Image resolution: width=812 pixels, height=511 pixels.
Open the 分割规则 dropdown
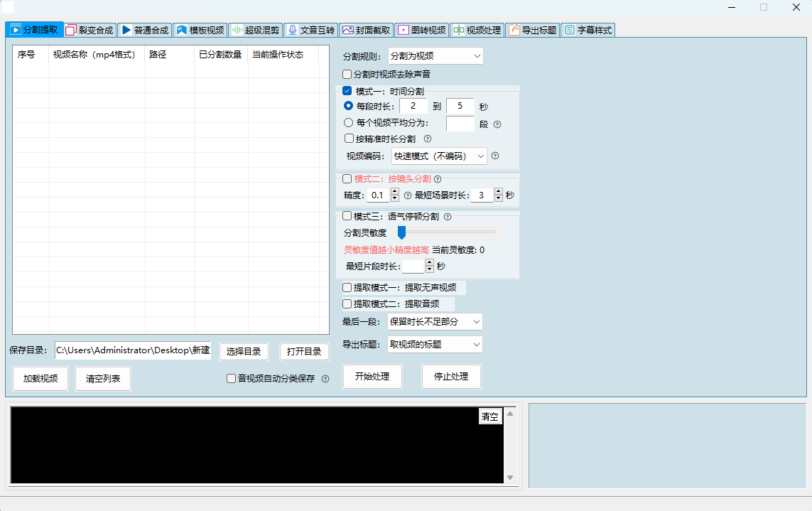tap(435, 55)
